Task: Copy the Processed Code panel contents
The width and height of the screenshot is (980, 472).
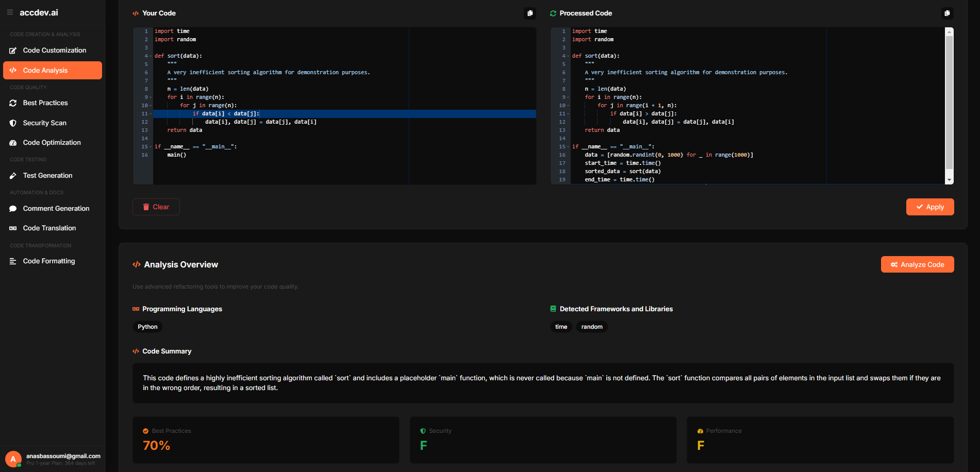Action: 947,13
